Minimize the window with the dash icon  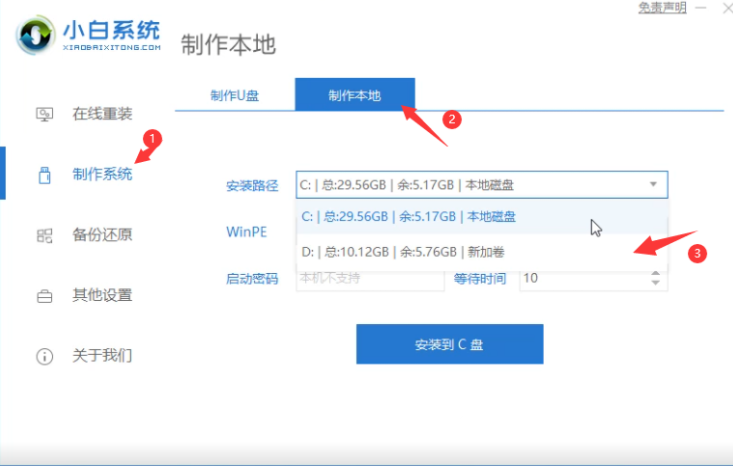pos(699,8)
